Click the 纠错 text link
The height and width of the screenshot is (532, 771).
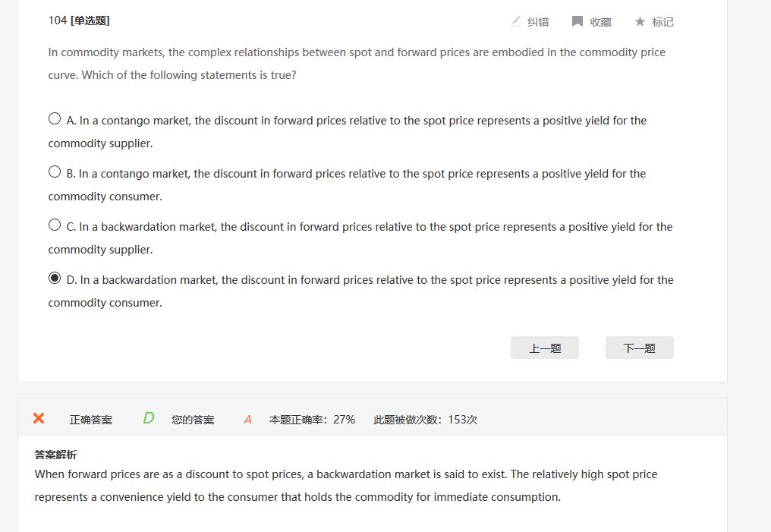538,22
